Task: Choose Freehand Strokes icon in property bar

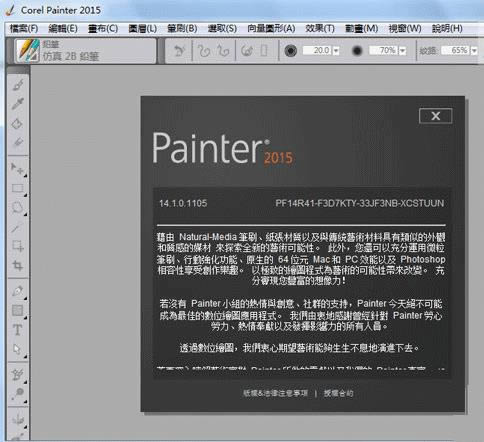Action: click(x=204, y=51)
